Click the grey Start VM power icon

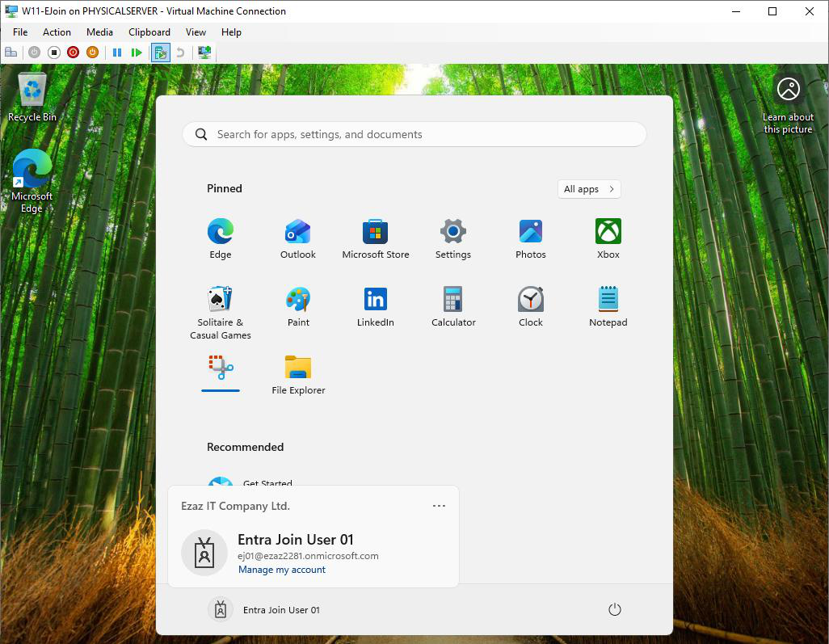coord(35,53)
